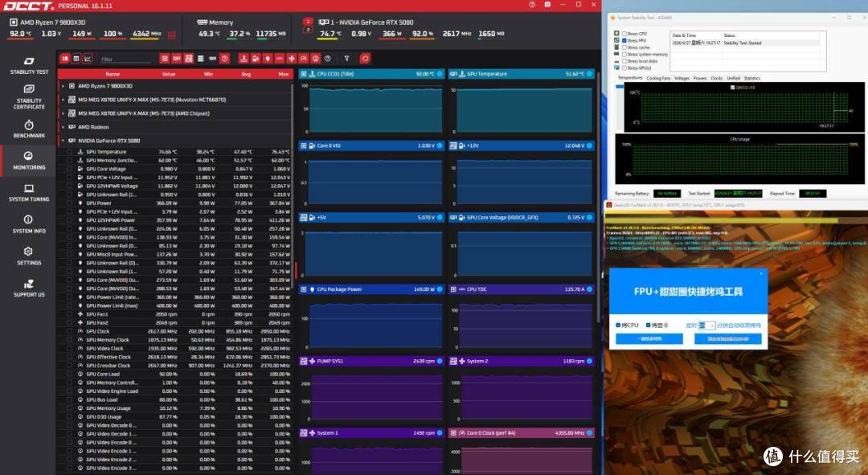
Task: Uncheck Stress FPU in AIDA64 window
Action: pyautogui.click(x=624, y=40)
